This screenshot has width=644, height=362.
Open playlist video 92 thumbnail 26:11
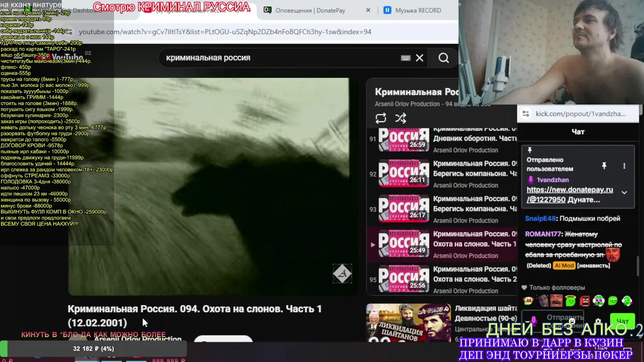(404, 173)
